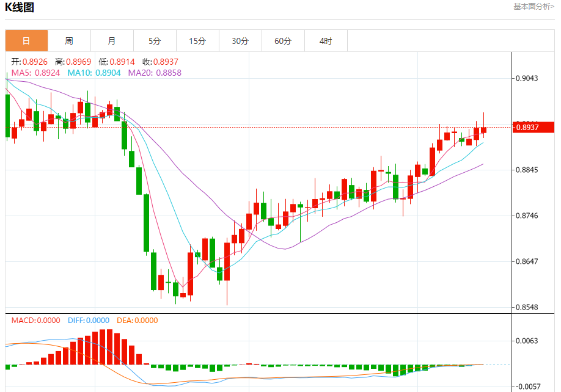Open the 基本面分析> link
The height and width of the screenshot is (392, 561).
click(x=534, y=7)
